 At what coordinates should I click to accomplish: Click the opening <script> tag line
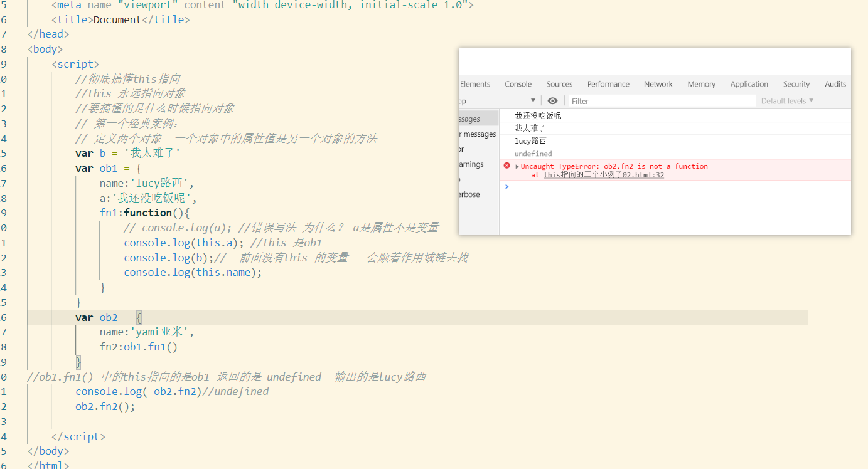click(x=75, y=64)
